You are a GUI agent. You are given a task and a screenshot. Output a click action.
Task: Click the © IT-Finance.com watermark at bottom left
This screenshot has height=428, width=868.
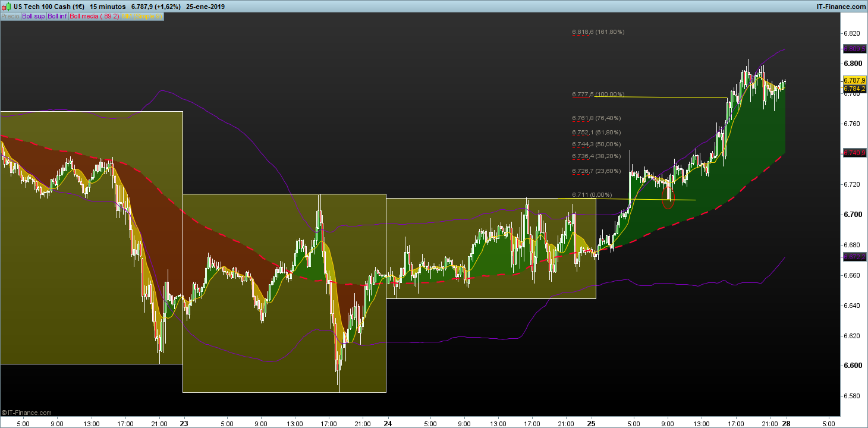[x=27, y=412]
